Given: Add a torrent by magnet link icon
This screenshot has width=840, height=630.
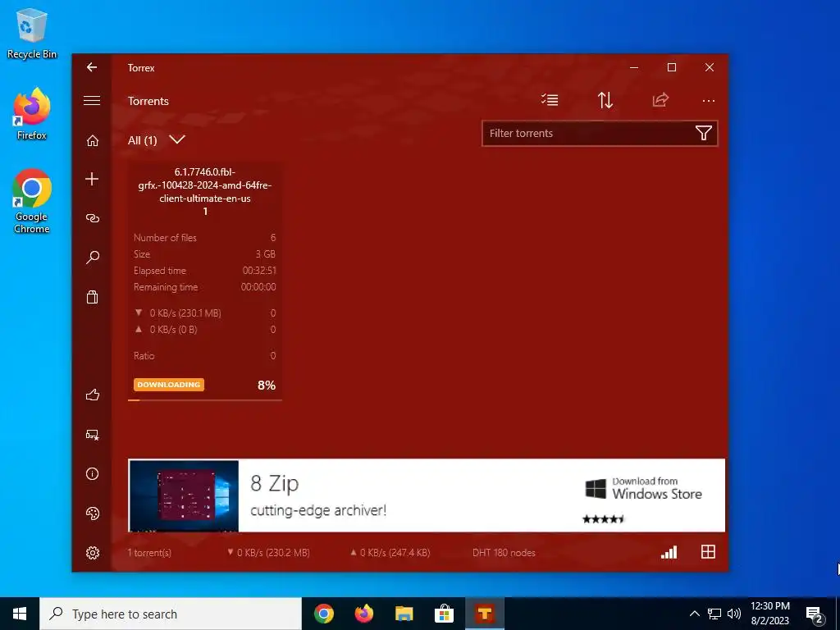Looking at the screenshot, I should click(x=92, y=218).
